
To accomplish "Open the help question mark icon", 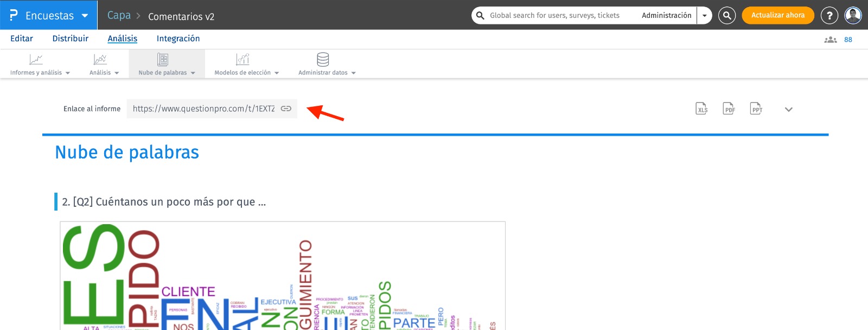I will 829,16.
